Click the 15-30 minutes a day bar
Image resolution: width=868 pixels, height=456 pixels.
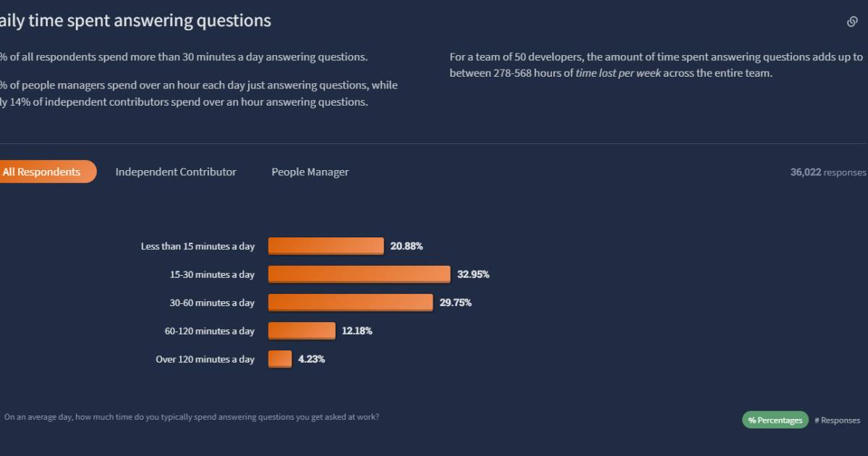(359, 274)
